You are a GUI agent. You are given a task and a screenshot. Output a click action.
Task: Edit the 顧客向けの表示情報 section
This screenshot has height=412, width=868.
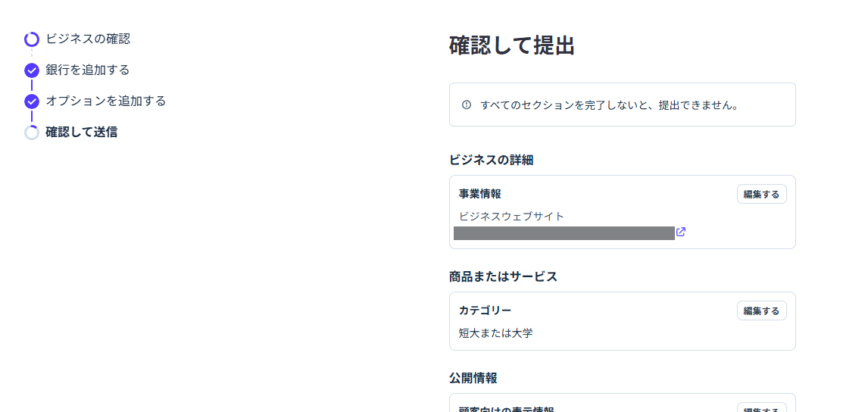(761, 407)
